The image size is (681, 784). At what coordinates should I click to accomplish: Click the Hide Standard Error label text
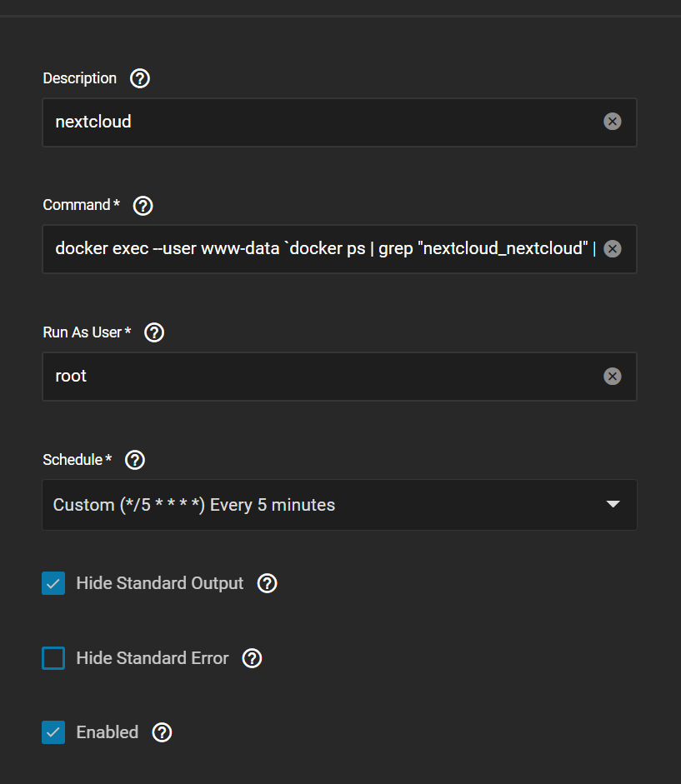coord(152,658)
